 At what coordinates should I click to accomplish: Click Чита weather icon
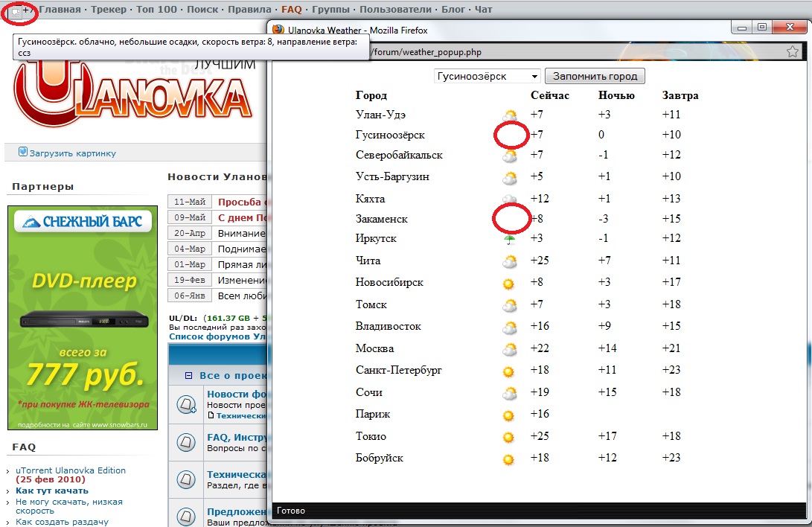point(510,262)
